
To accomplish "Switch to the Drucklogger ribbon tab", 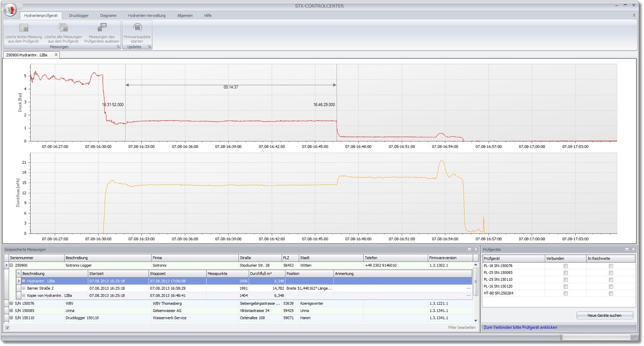I will pos(79,15).
